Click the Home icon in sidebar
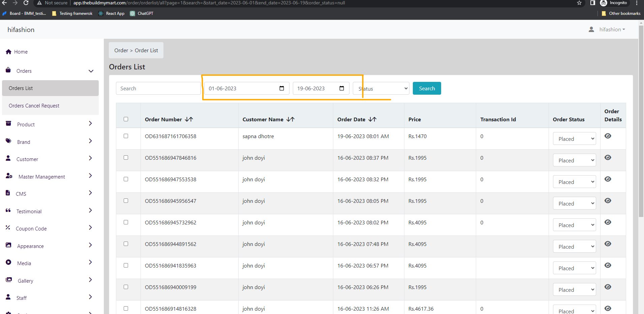The image size is (644, 314). click(x=9, y=52)
